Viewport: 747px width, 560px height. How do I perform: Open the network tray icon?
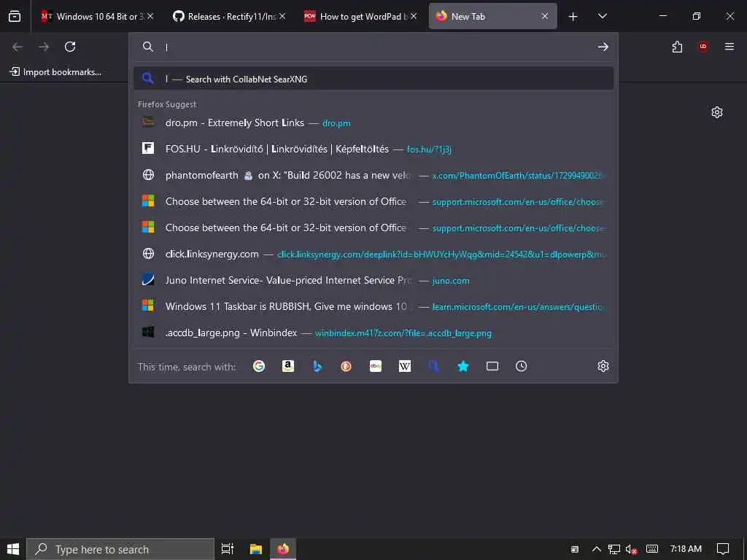tap(614, 550)
